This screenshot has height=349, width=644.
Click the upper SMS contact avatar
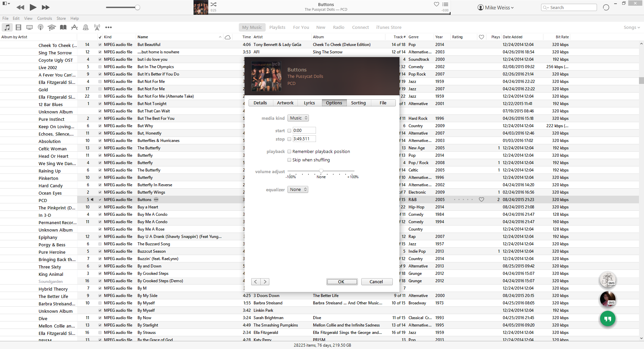point(608,280)
